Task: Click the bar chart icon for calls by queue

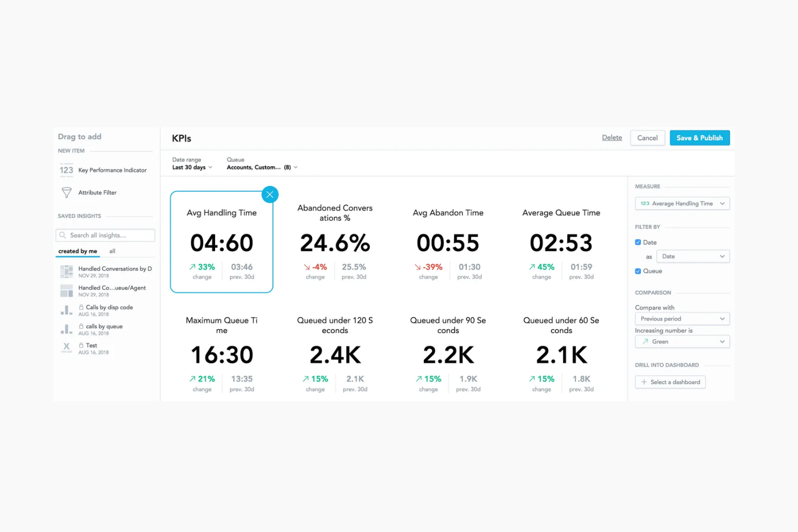Action: click(x=66, y=329)
